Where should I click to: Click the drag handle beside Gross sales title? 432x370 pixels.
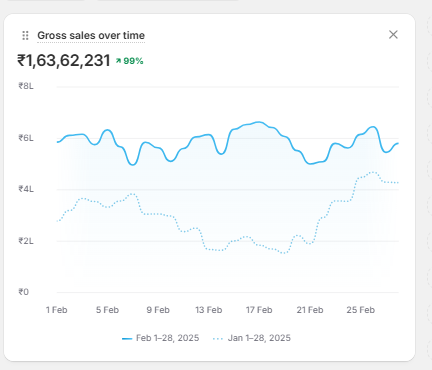[25, 35]
